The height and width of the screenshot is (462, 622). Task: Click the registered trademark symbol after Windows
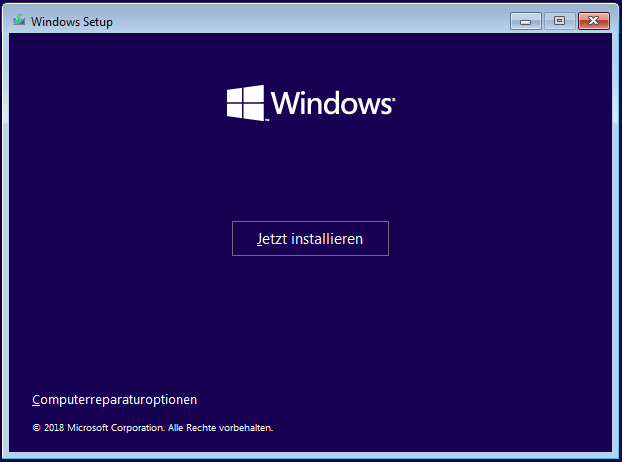coord(393,98)
